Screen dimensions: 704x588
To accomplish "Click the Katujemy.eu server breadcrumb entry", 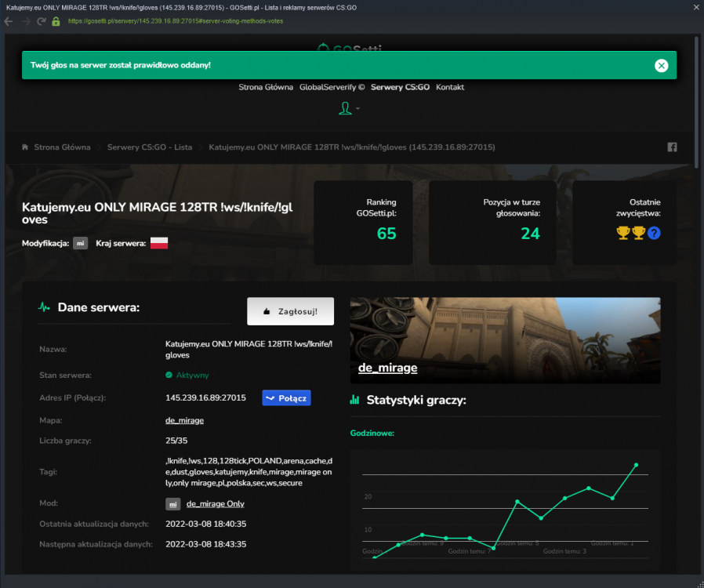I will click(x=352, y=147).
